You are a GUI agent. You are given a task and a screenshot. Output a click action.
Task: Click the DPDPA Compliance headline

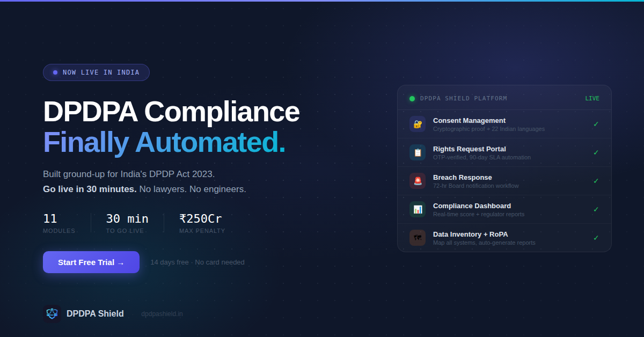click(x=171, y=112)
